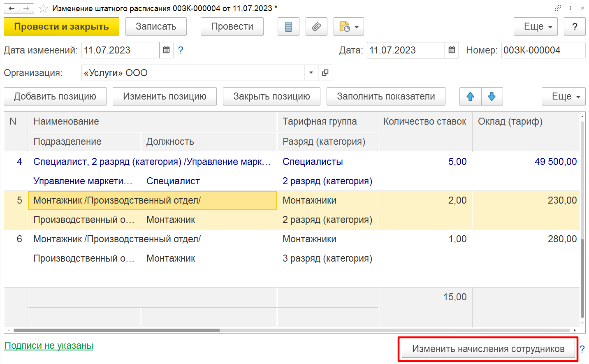
Task: Select the Должность column header
Action: coord(209,142)
